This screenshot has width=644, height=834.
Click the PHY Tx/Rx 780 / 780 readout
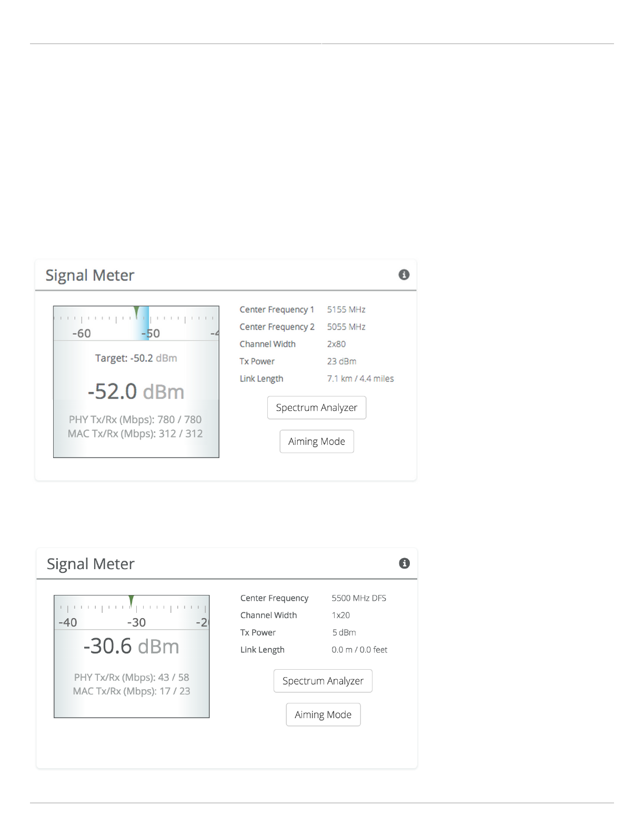click(x=135, y=420)
